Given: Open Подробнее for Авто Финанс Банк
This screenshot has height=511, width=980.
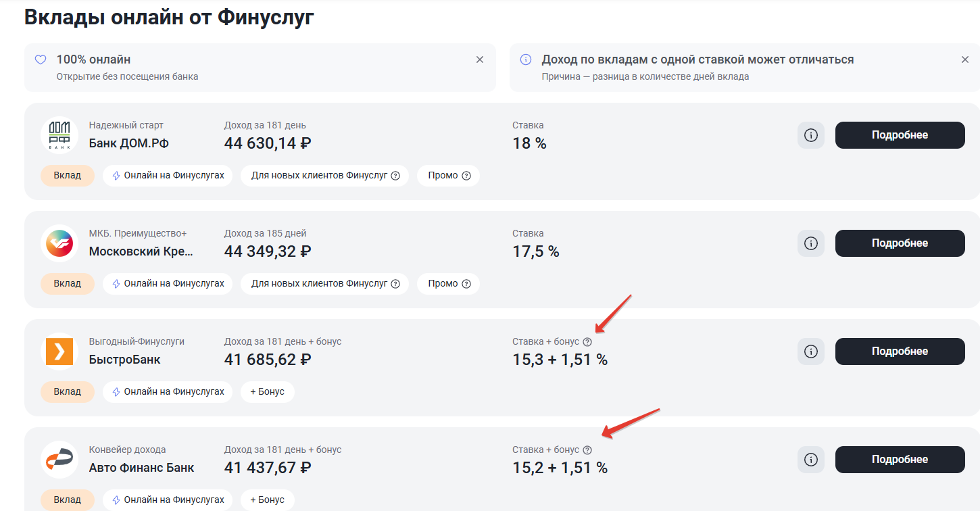Looking at the screenshot, I should click(x=900, y=460).
